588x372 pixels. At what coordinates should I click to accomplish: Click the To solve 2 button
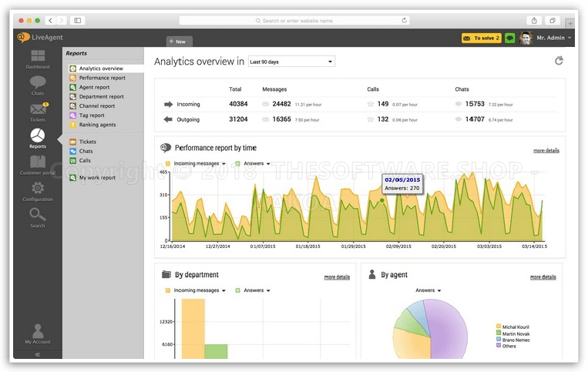pyautogui.click(x=481, y=38)
